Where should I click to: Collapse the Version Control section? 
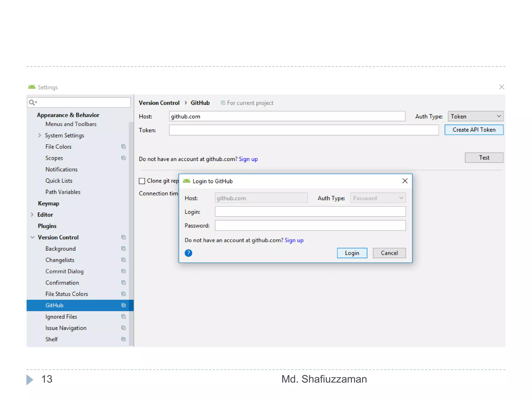[x=32, y=237]
